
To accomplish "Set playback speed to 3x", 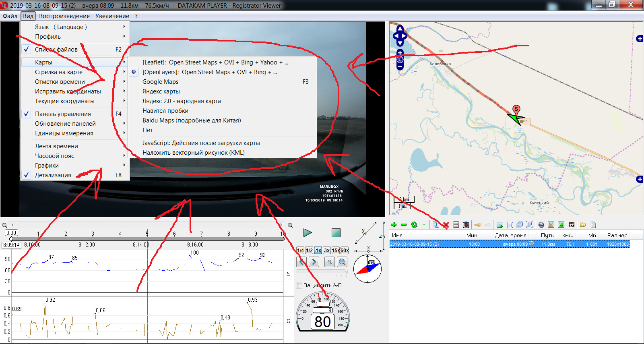I will tap(327, 251).
